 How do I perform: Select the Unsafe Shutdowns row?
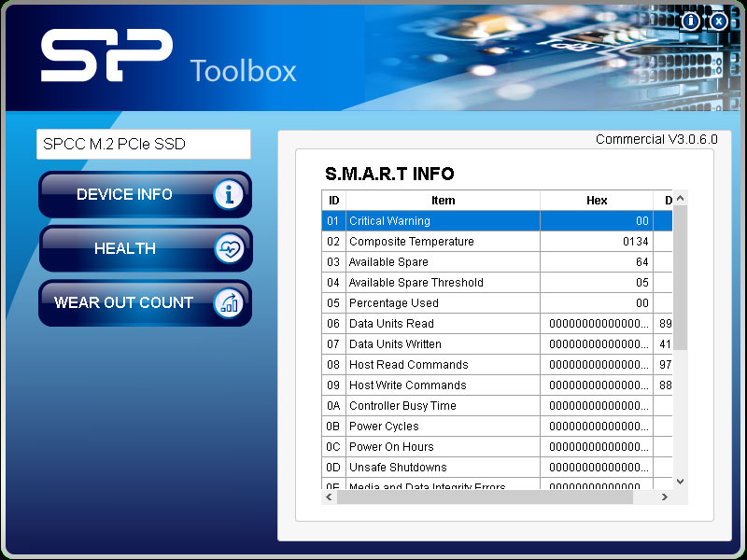pyautogui.click(x=497, y=467)
